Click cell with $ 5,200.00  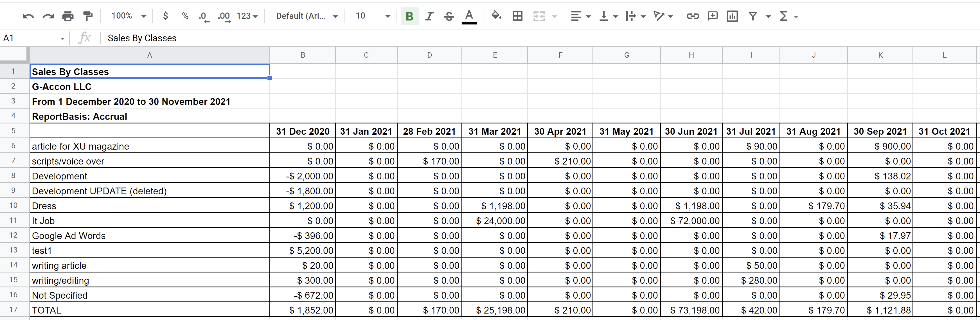[x=303, y=250]
